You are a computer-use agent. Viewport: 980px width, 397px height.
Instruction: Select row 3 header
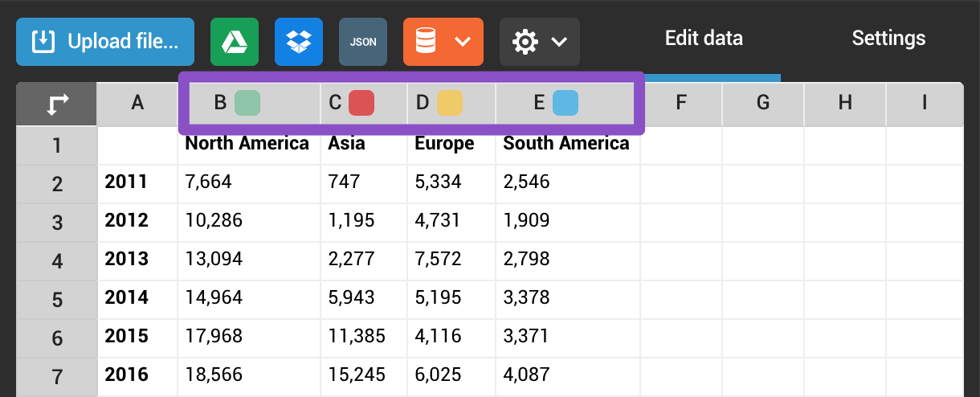[57, 223]
